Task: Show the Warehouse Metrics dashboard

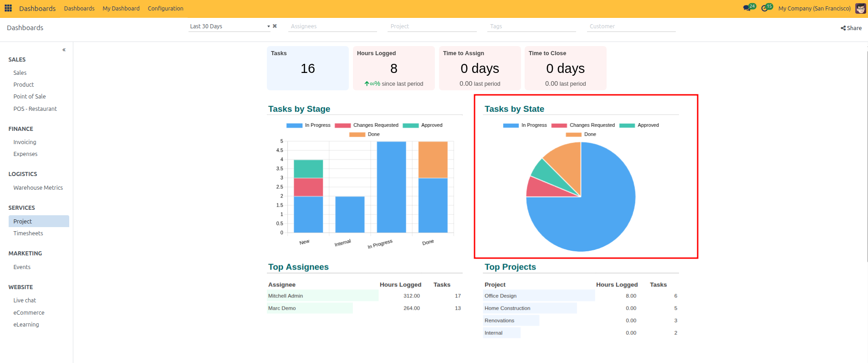Action: pos(39,187)
